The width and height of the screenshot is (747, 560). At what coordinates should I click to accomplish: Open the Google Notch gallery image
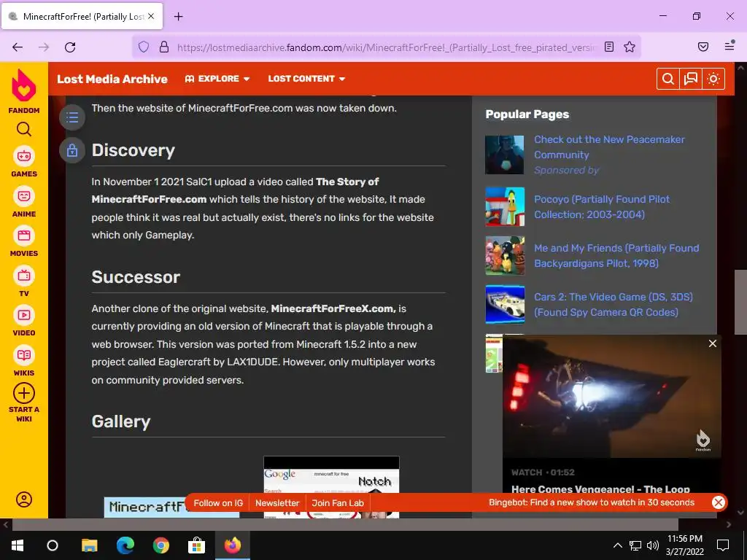(x=331, y=475)
